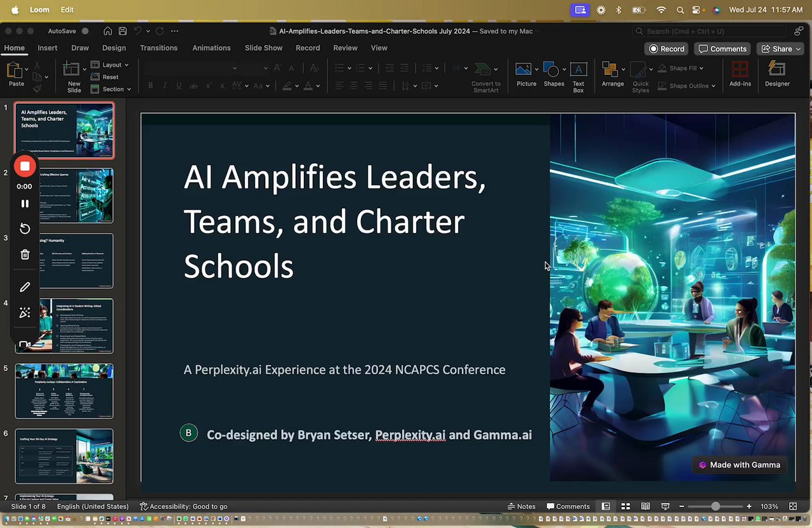The width and height of the screenshot is (812, 528).
Task: Open the Slide Show tab
Action: point(263,48)
